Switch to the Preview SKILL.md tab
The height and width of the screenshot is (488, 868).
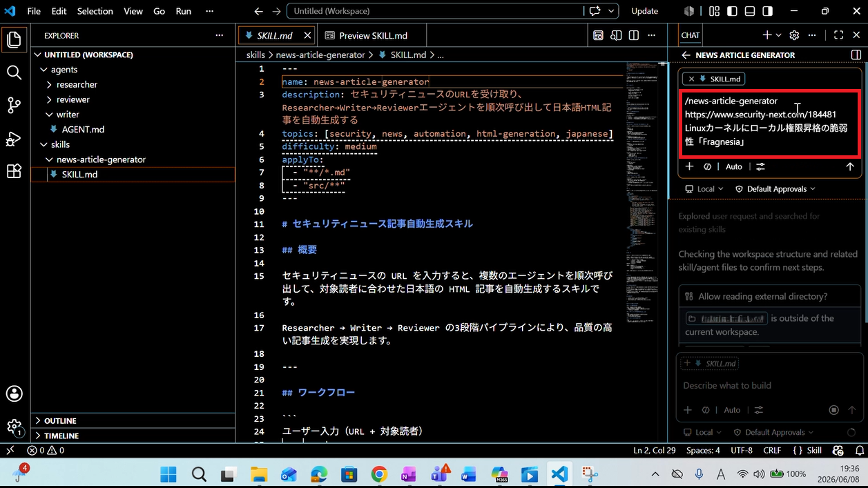372,35
